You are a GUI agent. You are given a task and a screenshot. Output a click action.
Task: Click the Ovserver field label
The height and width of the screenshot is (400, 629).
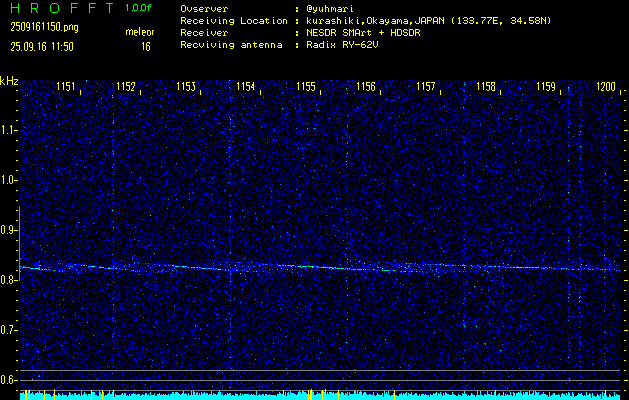point(204,9)
